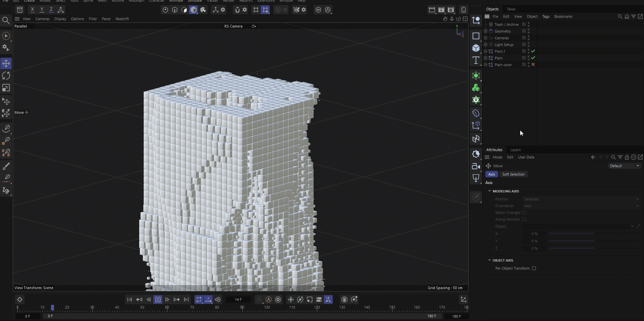Jump to the end of the animation
This screenshot has width=644, height=321.
click(x=186, y=300)
